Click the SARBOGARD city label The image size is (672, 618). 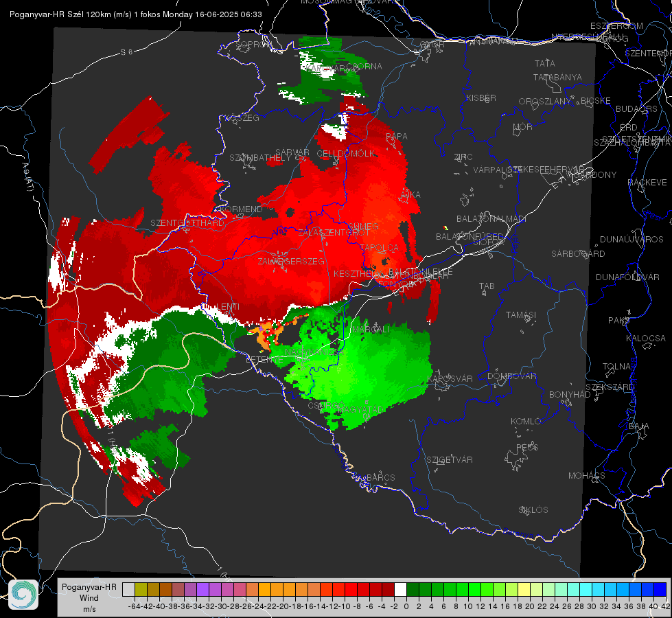click(578, 254)
